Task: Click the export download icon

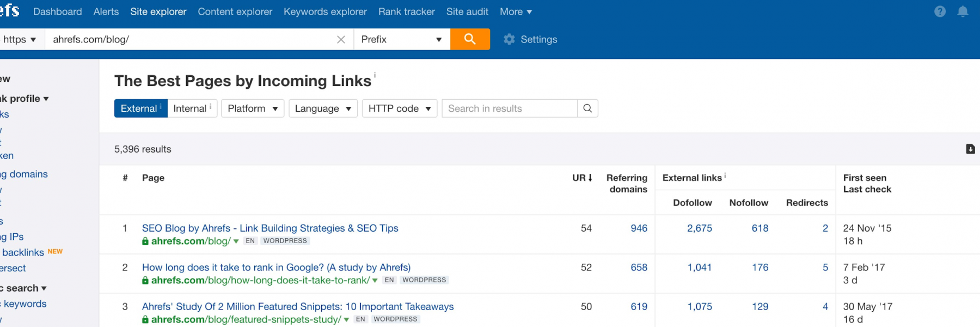Action: click(970, 149)
